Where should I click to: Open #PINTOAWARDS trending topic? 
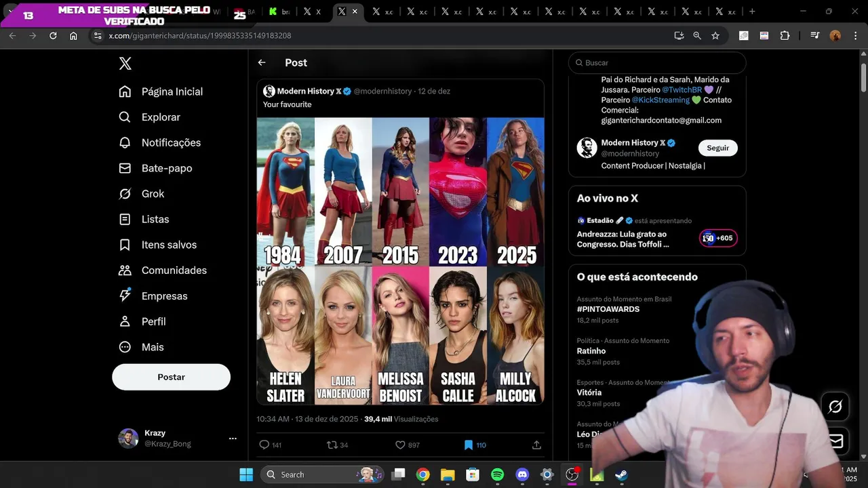608,309
